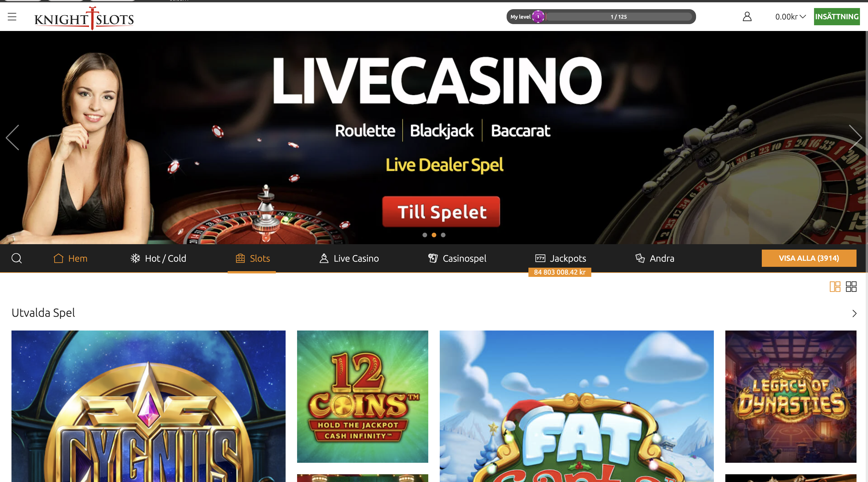The image size is (868, 482).
Task: Advance to next banner slide arrow
Action: (855, 137)
